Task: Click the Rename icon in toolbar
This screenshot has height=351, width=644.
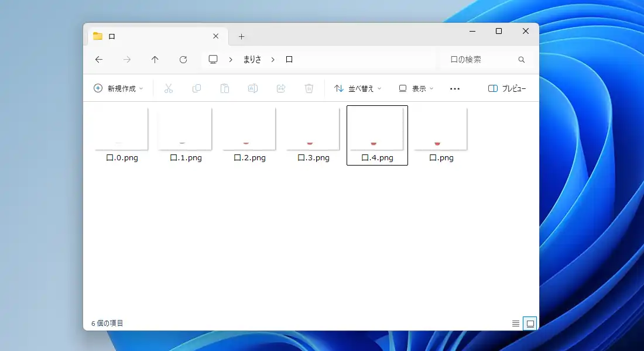Action: click(253, 88)
